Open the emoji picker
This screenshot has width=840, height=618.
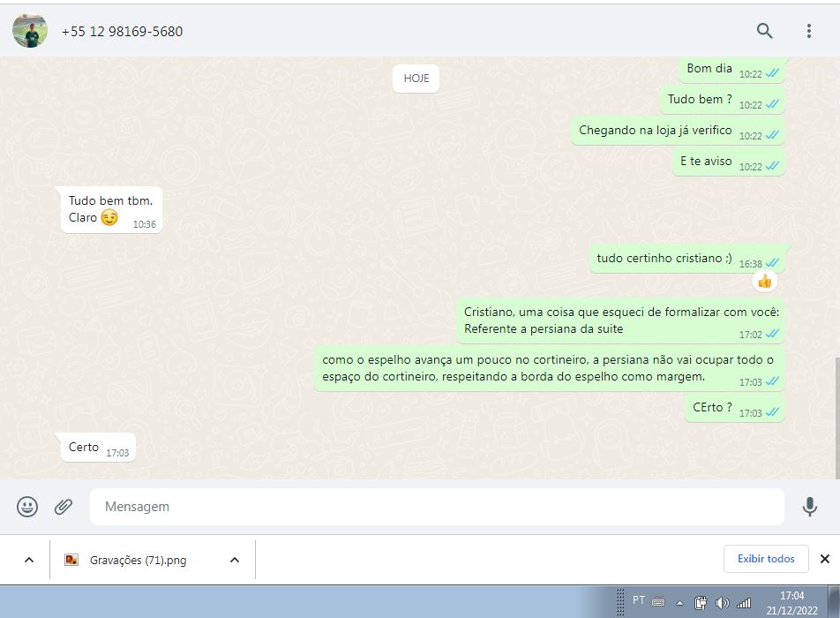(27, 507)
